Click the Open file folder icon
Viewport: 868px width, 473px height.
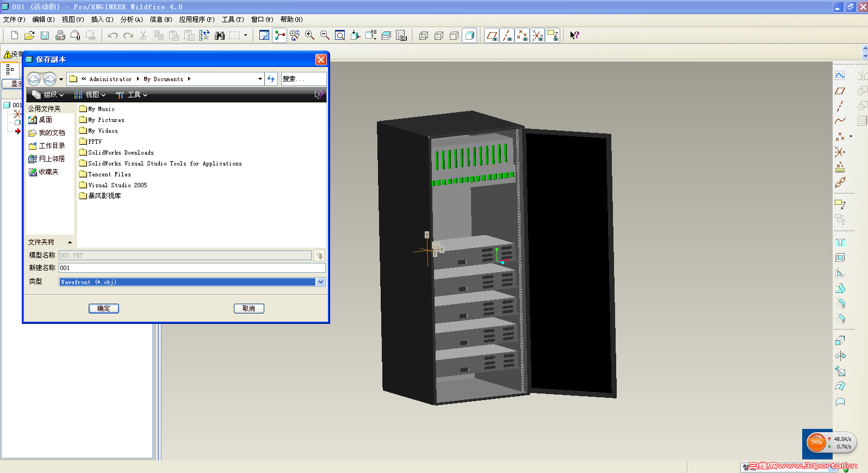tap(29, 35)
